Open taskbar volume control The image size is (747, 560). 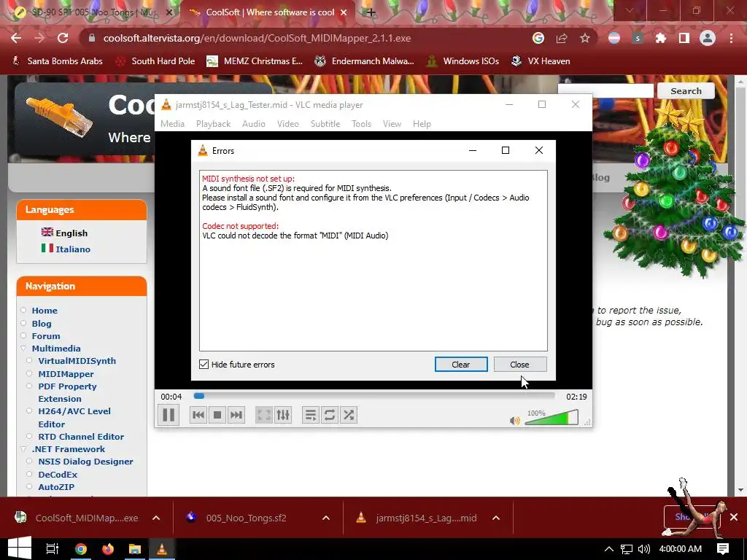[x=643, y=548]
